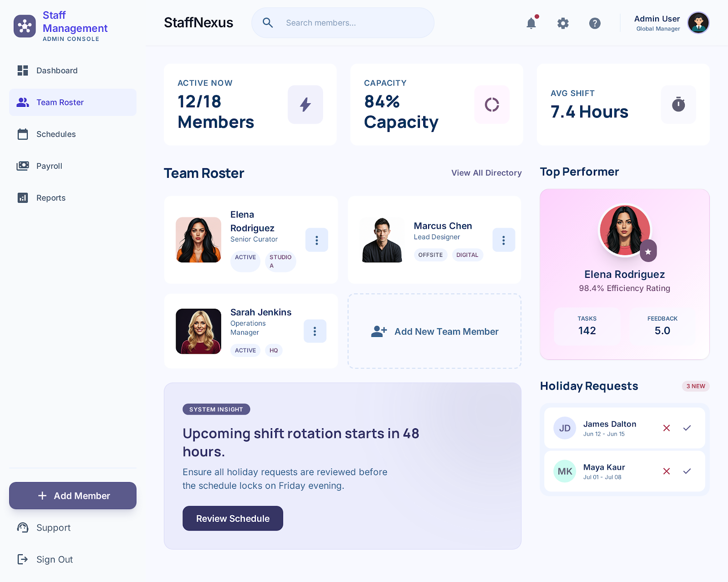Approve Maya Kaur's holiday request
The width and height of the screenshot is (728, 582).
tap(687, 471)
